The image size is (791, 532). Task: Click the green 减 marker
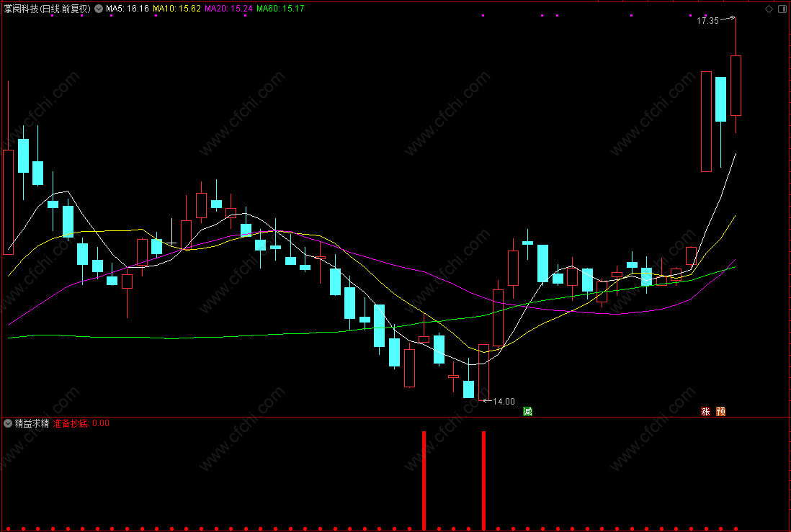(527, 412)
